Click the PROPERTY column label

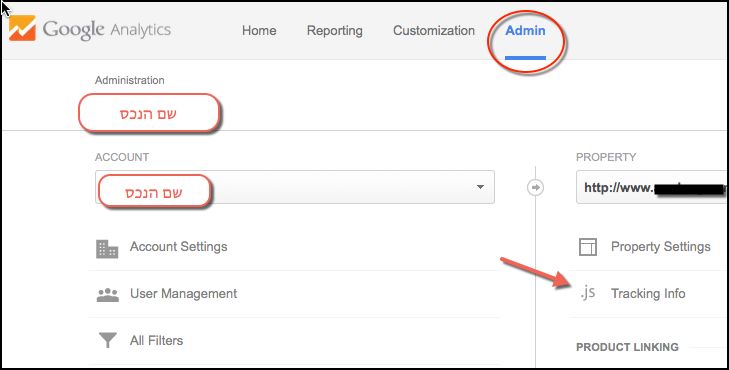click(606, 157)
